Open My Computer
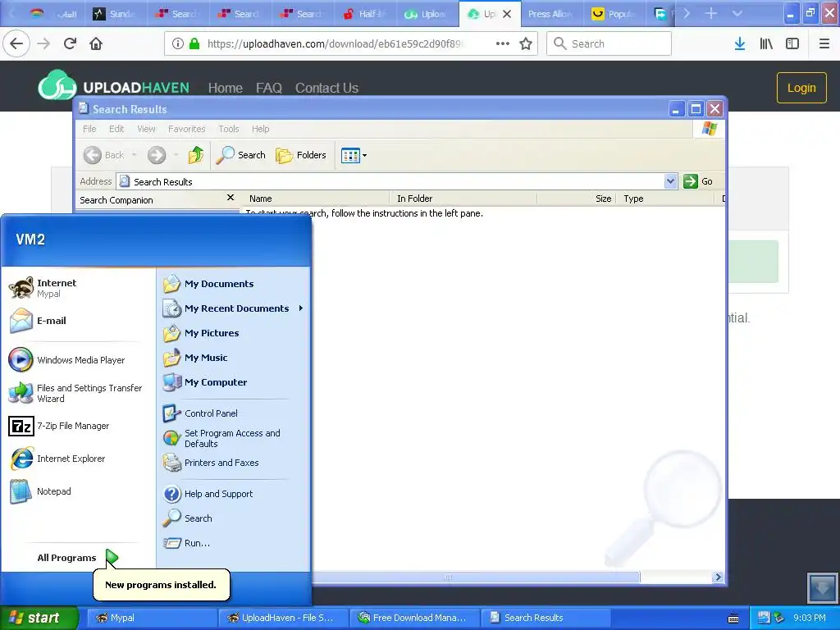840x630 pixels. 204,382
